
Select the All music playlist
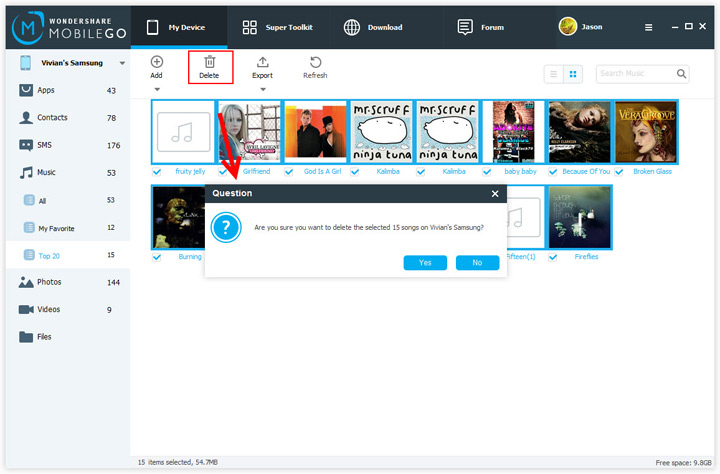point(68,200)
